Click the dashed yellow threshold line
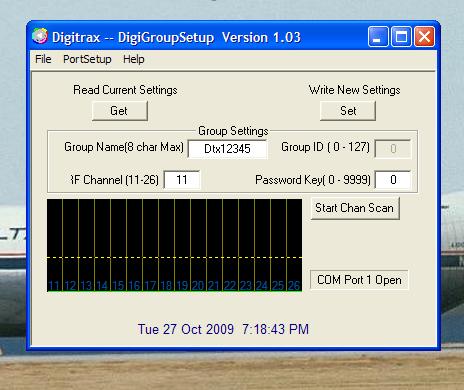The width and height of the screenshot is (464, 390). pos(174,257)
